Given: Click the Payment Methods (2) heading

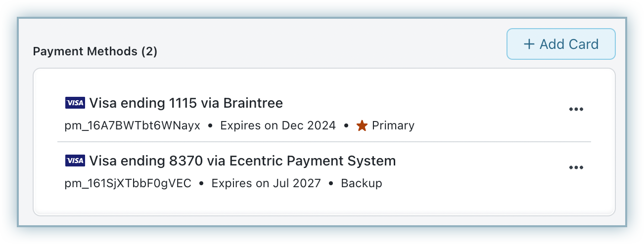Looking at the screenshot, I should [x=94, y=51].
